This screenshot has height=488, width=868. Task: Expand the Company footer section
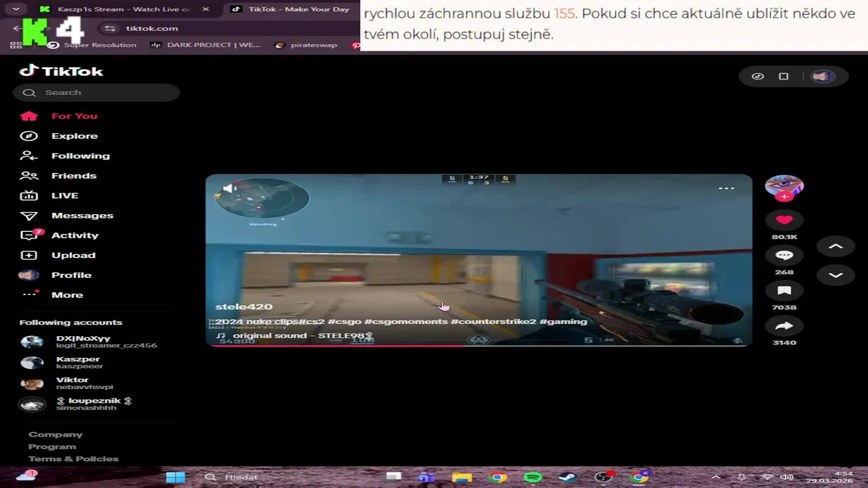[56, 434]
